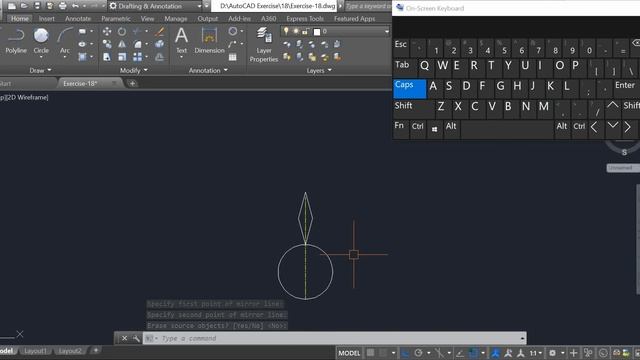Click the Hatch tool icon

[82, 57]
